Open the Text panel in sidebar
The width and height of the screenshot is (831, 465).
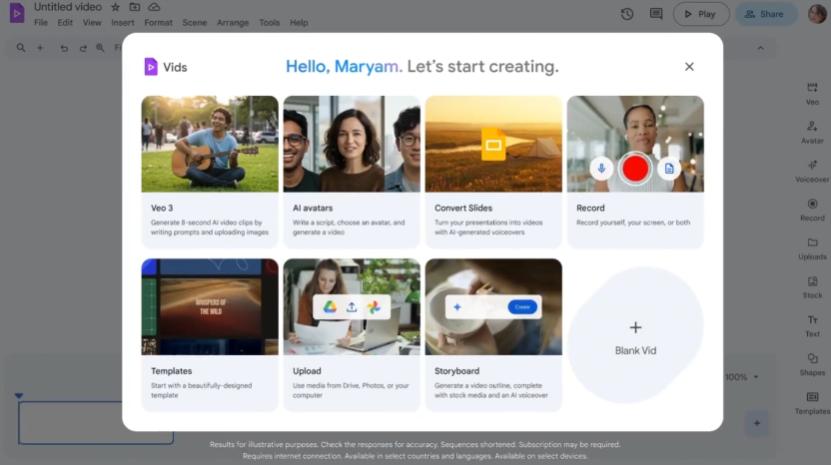pos(812,325)
